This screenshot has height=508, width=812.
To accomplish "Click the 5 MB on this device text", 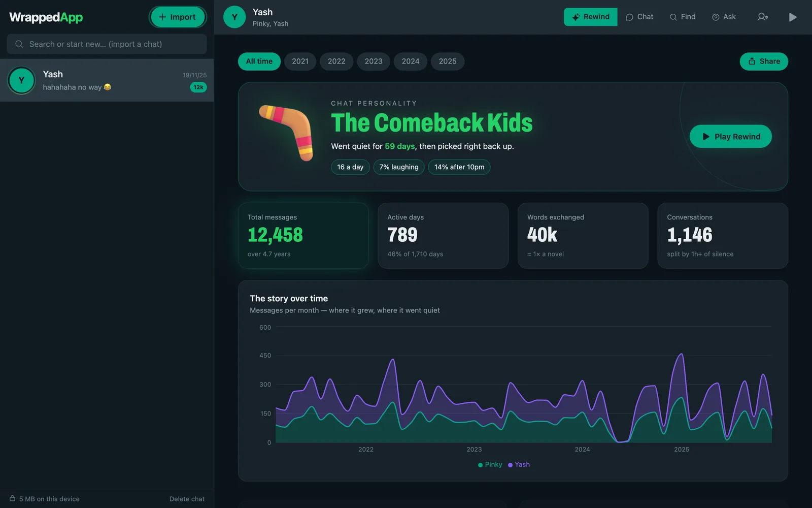I will (x=49, y=499).
